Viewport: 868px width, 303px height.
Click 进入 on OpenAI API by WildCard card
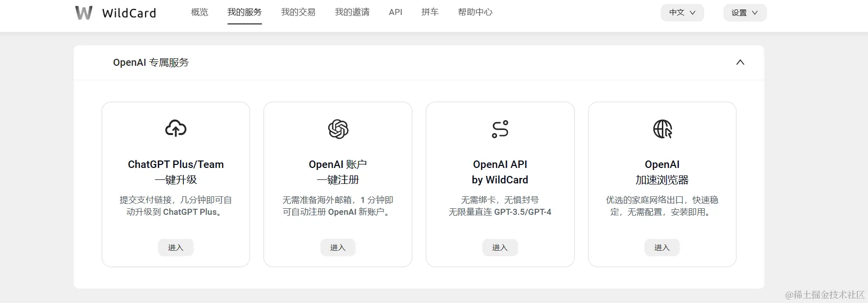click(500, 247)
